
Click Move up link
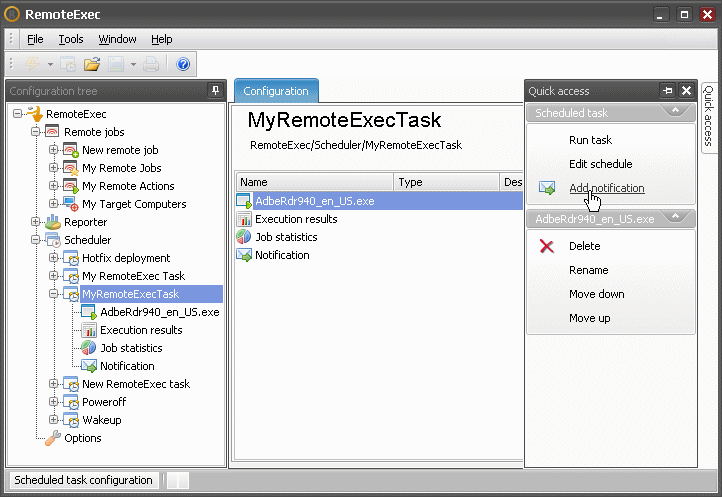coord(589,318)
